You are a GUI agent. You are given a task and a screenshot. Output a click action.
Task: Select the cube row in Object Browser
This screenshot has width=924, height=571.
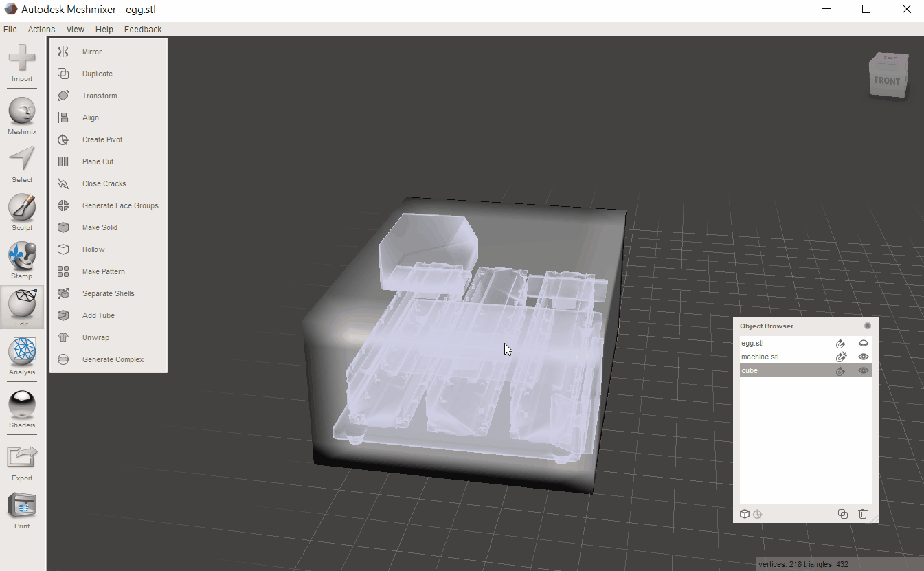point(805,370)
